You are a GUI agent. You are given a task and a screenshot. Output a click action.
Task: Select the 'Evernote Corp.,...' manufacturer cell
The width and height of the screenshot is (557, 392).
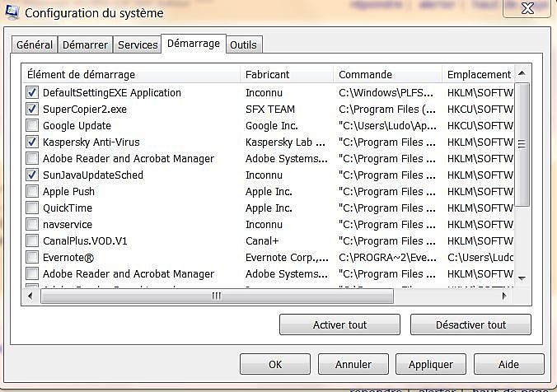[x=287, y=257]
